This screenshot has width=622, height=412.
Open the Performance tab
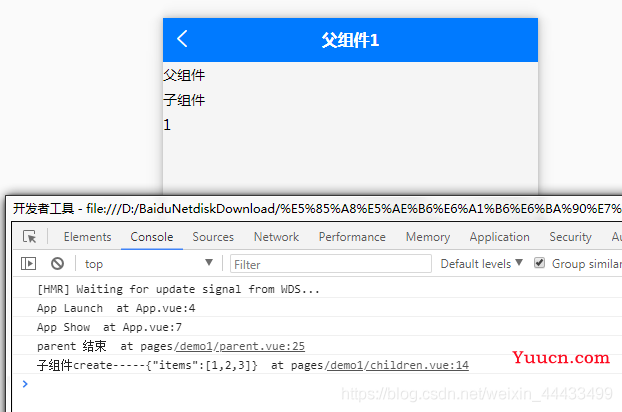tap(352, 237)
